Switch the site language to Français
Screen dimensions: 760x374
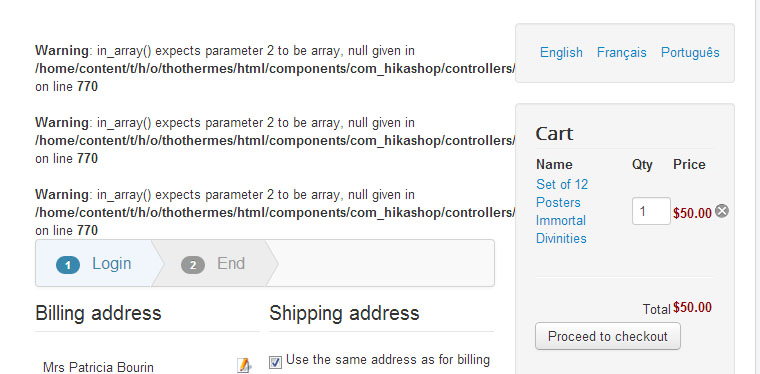pyautogui.click(x=622, y=52)
